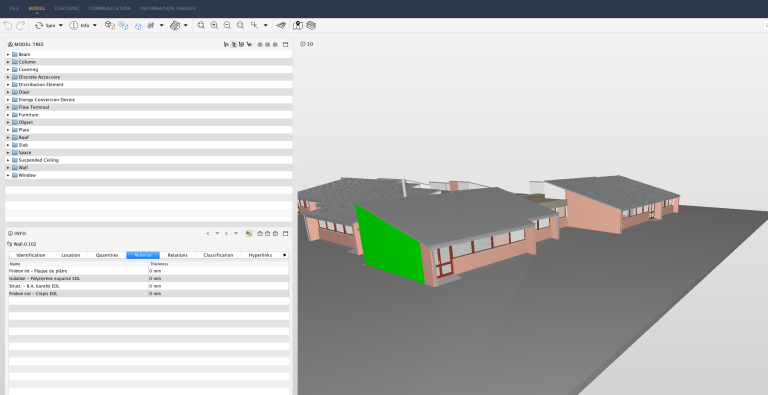
Task: Select 'Struct. – B.A. banché EOL' material row
Action: pyautogui.click(x=149, y=286)
